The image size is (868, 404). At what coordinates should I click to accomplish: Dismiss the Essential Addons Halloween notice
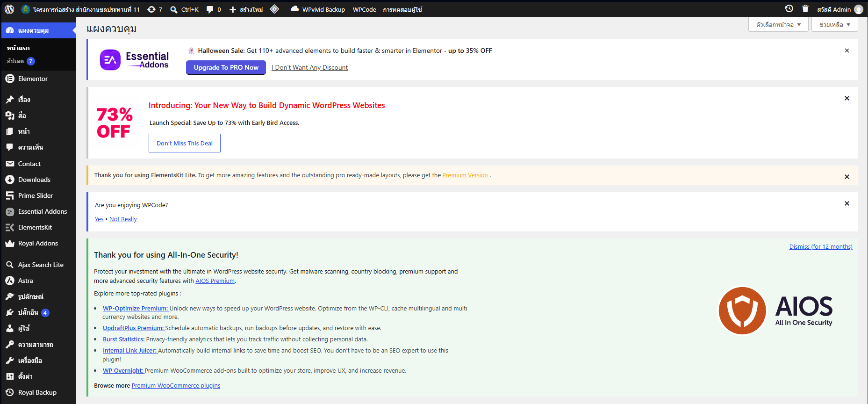pyautogui.click(x=847, y=50)
